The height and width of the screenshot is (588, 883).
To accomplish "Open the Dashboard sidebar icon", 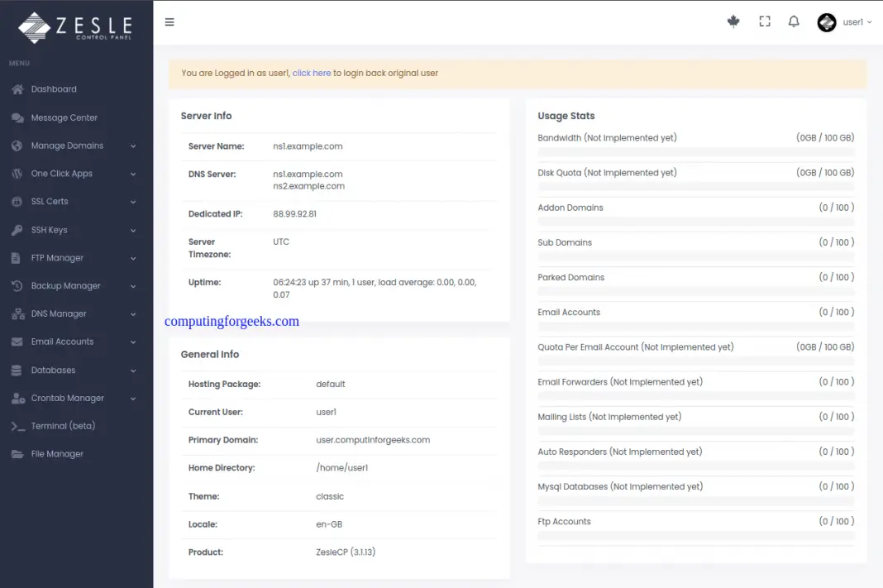I will (x=16, y=88).
